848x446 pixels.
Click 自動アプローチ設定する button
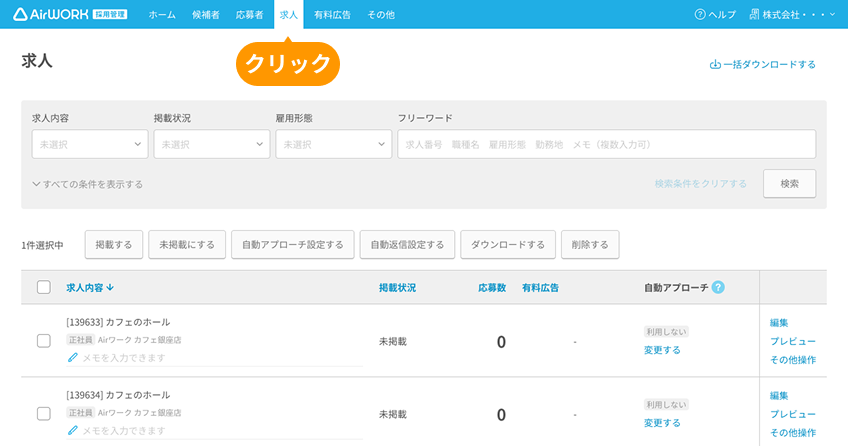coord(293,244)
